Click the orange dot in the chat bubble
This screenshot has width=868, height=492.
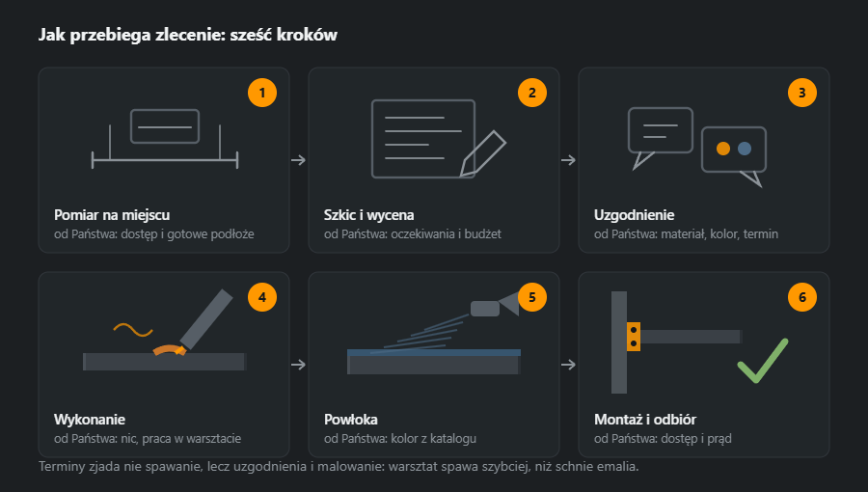coord(723,149)
